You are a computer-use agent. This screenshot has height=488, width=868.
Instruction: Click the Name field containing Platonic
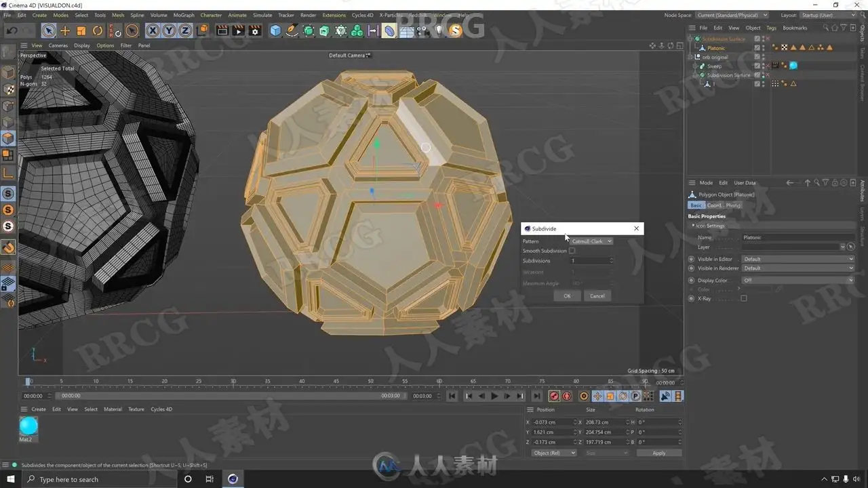tap(797, 237)
